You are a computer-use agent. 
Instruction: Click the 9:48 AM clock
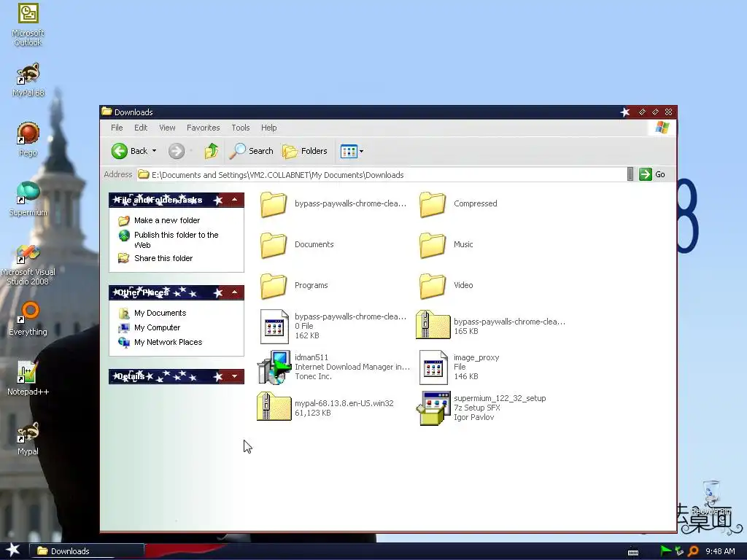coord(720,551)
